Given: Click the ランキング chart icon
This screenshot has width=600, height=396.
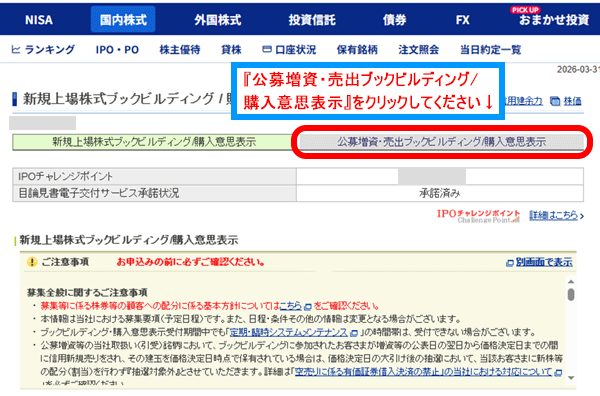Looking at the screenshot, I should (x=16, y=49).
